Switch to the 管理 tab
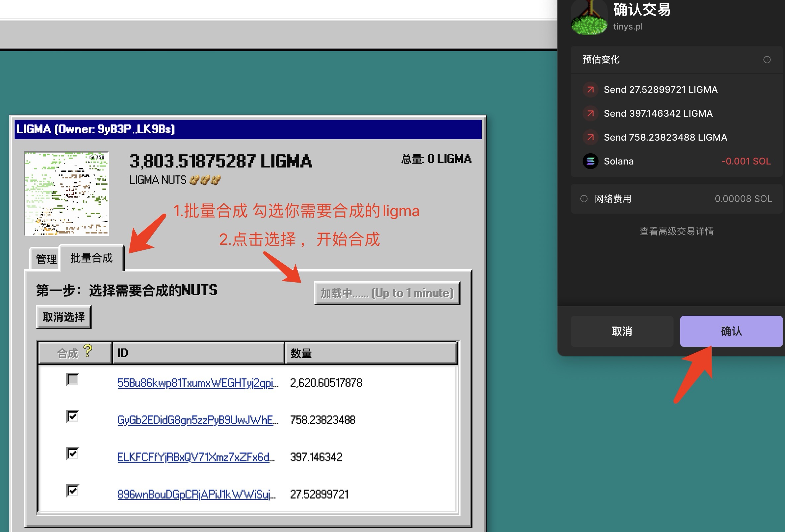This screenshot has height=532, width=785. coord(46,259)
